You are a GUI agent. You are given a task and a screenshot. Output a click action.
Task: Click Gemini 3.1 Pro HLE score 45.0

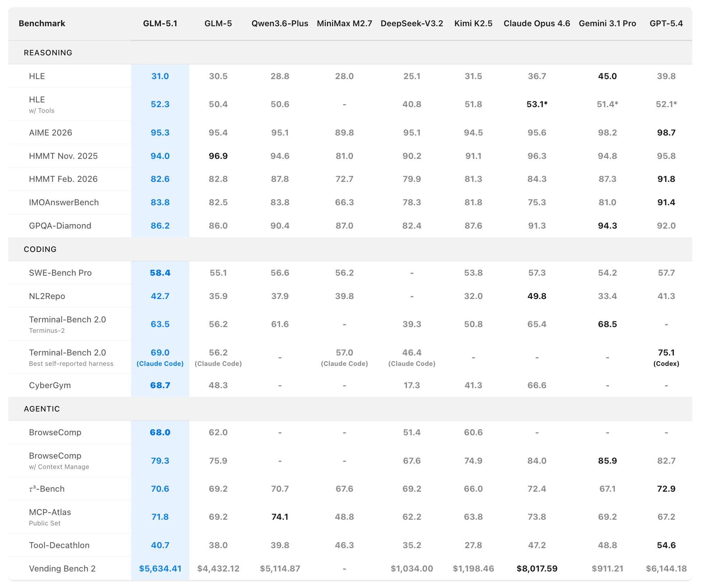point(607,76)
